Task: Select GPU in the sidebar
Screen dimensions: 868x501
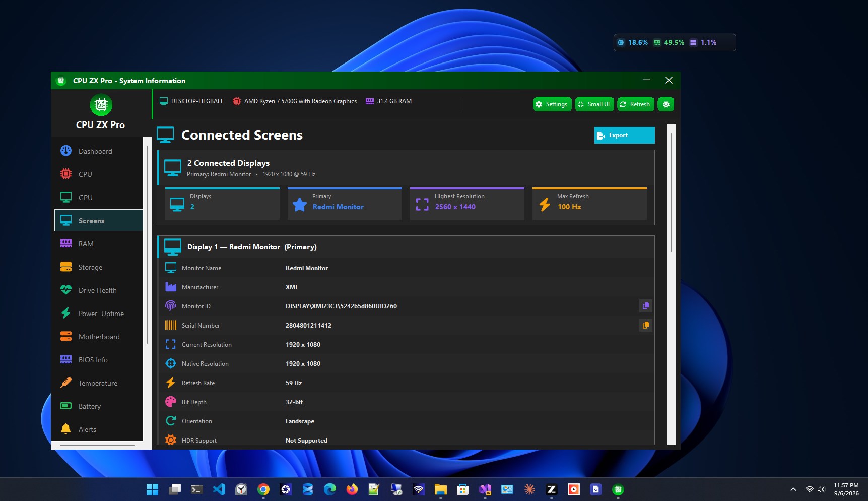Action: (x=99, y=198)
